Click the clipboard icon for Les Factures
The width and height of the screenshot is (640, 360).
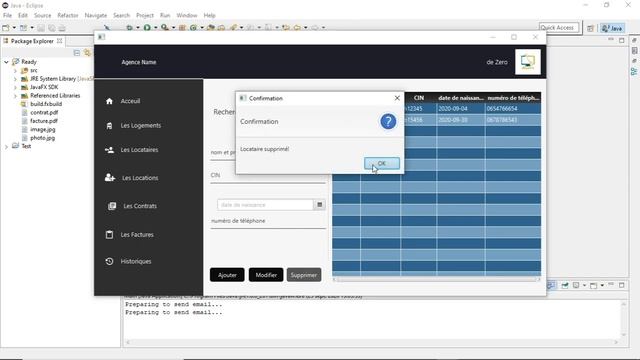(109, 235)
